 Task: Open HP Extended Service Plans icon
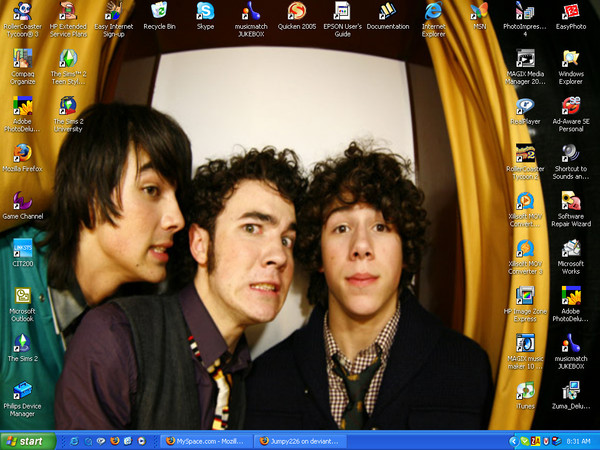tap(68, 11)
